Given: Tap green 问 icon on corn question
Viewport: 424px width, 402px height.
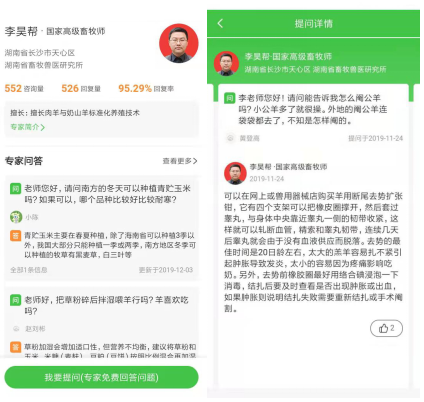Looking at the screenshot, I should click(x=15, y=189).
